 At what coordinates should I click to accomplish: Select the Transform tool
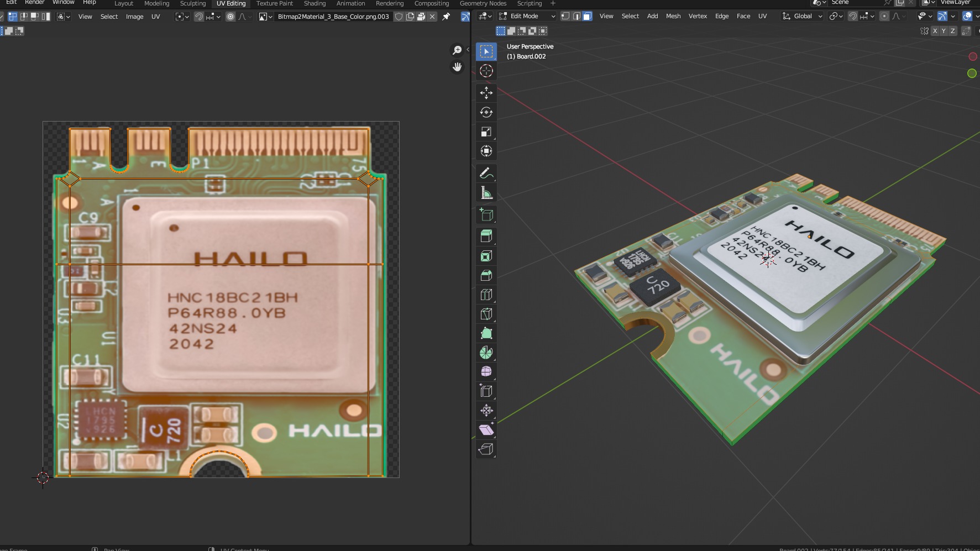tap(486, 151)
